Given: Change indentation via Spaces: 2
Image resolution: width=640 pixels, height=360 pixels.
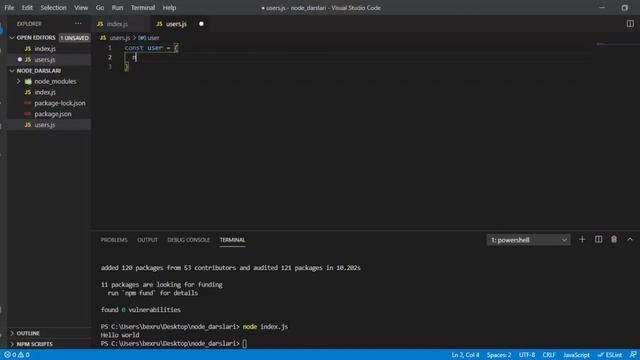Looking at the screenshot, I should (x=499, y=355).
